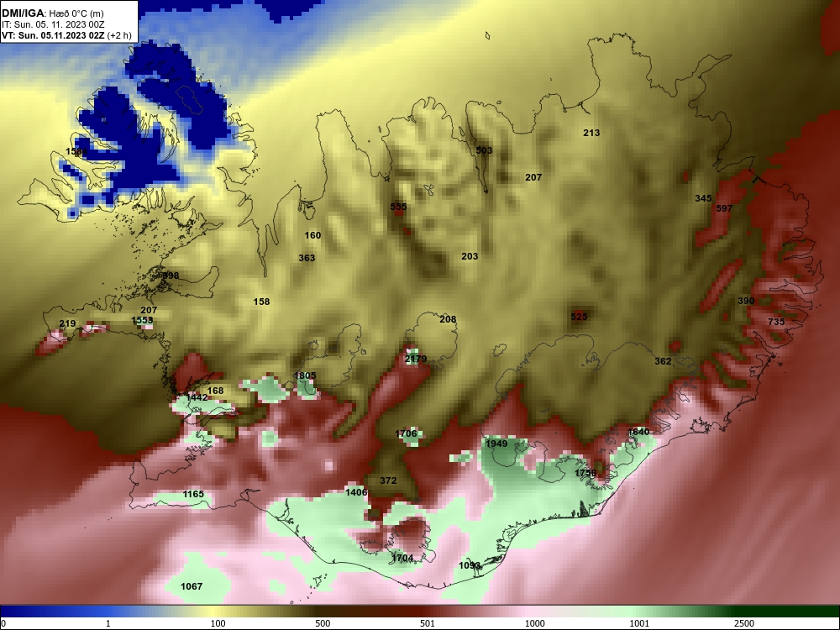This screenshot has height=630, width=840.
Task: Click the map value 203
Action: click(x=470, y=256)
